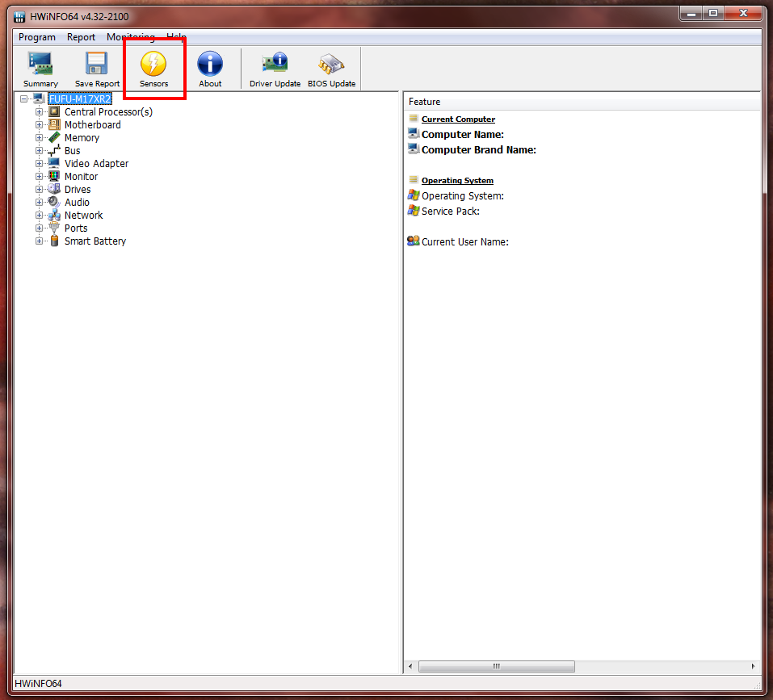773x700 pixels.
Task: Maximize the HWiNFO64 window
Action: tap(713, 14)
